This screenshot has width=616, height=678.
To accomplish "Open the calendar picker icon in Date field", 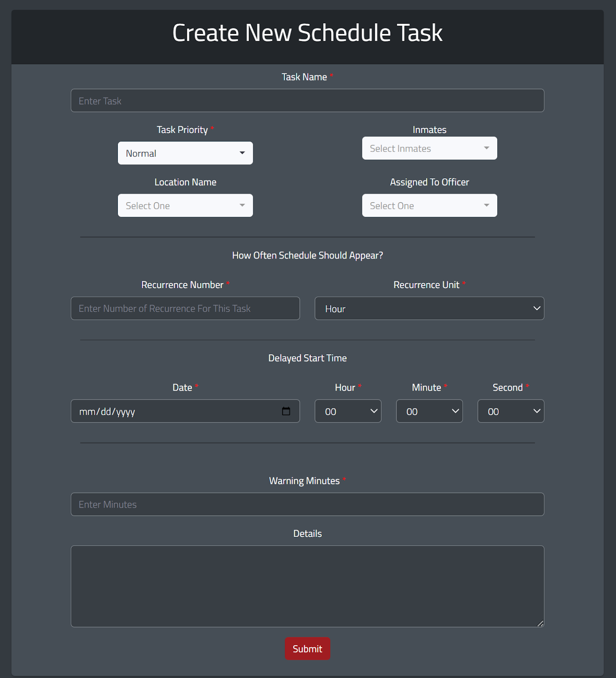I will (x=286, y=411).
